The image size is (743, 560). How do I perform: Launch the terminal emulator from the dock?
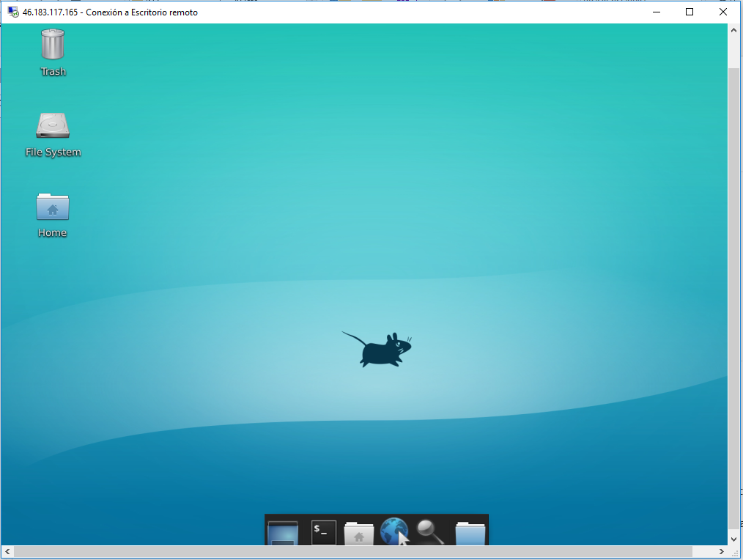click(324, 532)
